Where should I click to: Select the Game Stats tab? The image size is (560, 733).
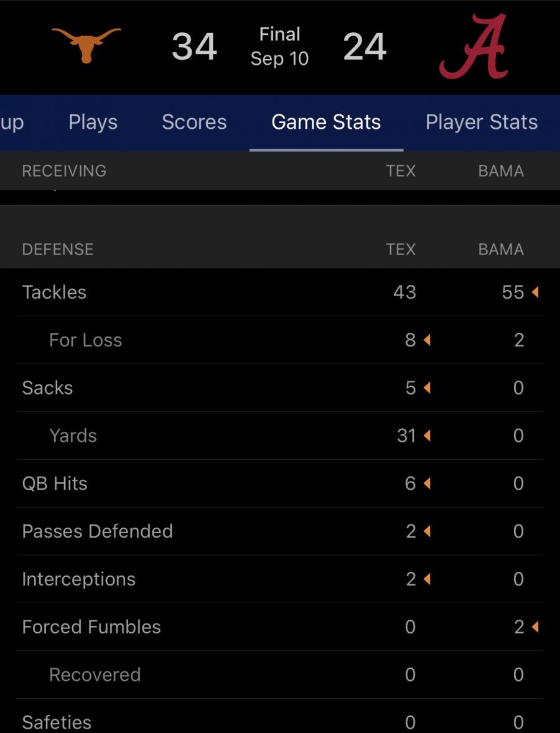[326, 123]
